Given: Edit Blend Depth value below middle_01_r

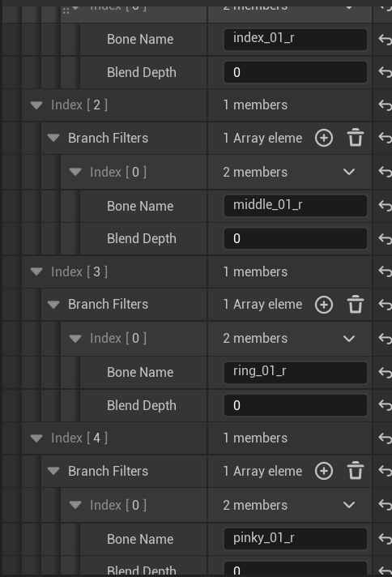Looking at the screenshot, I should pyautogui.click(x=296, y=238).
